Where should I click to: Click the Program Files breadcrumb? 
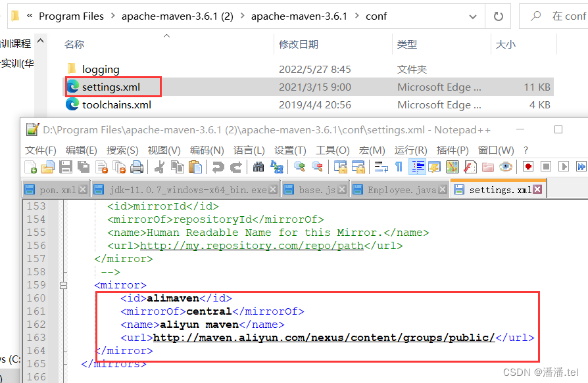coord(71,16)
